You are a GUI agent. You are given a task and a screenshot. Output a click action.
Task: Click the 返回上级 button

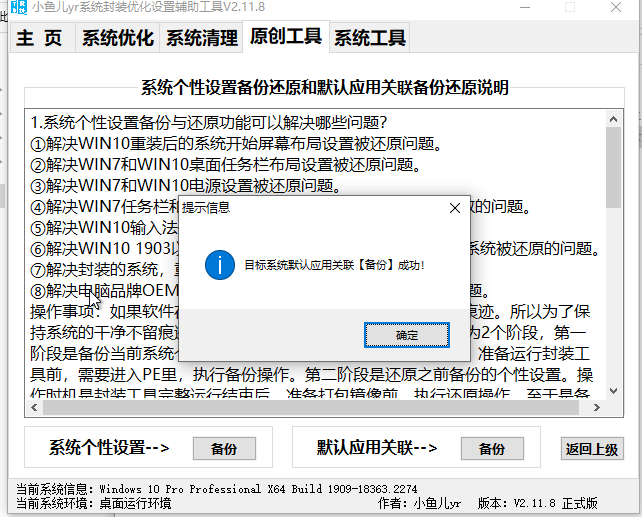pos(591,449)
